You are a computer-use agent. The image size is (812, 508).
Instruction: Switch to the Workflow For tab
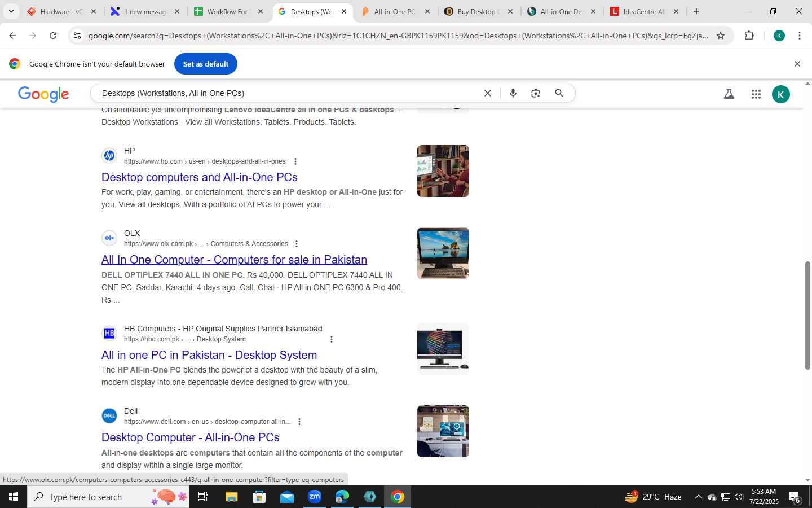pos(228,11)
